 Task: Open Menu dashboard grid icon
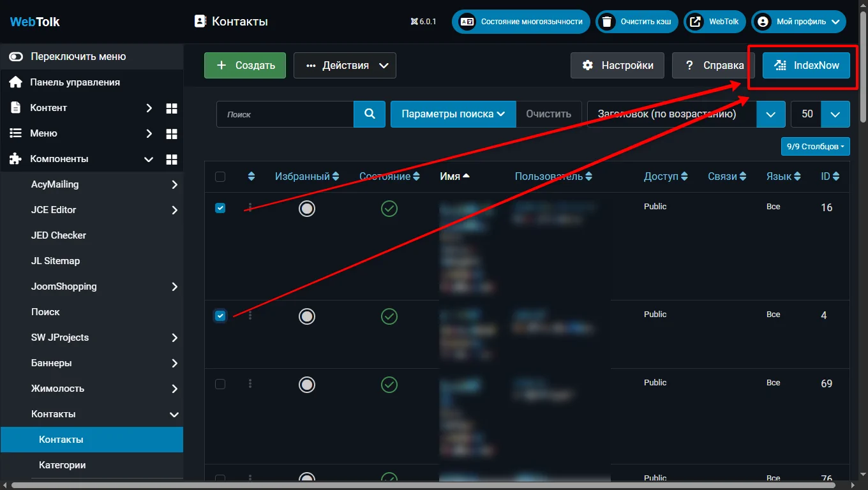point(171,133)
